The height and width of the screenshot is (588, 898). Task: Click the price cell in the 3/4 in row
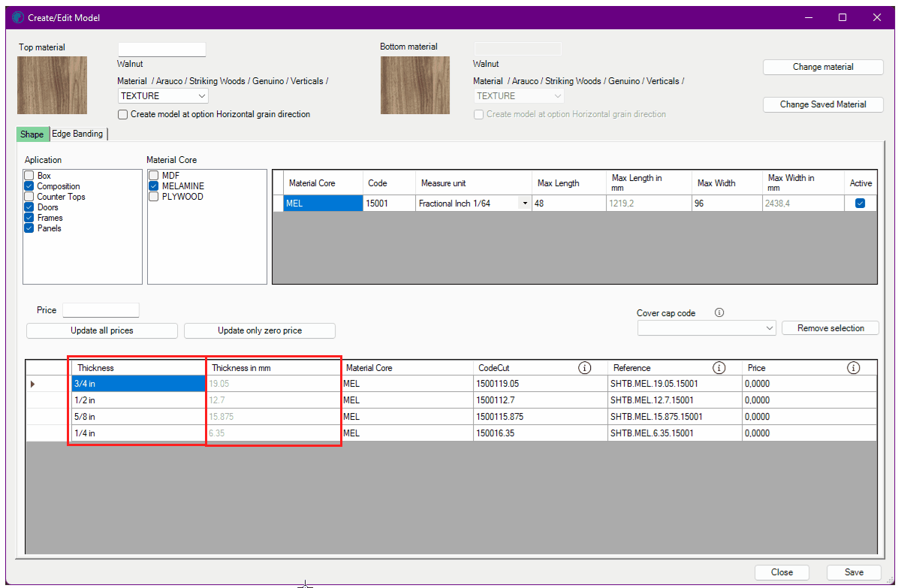[x=809, y=384]
